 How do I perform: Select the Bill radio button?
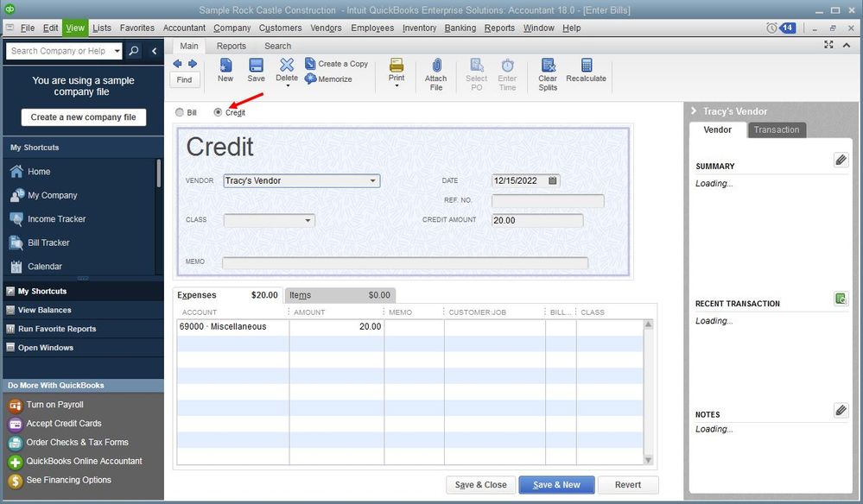pos(180,112)
